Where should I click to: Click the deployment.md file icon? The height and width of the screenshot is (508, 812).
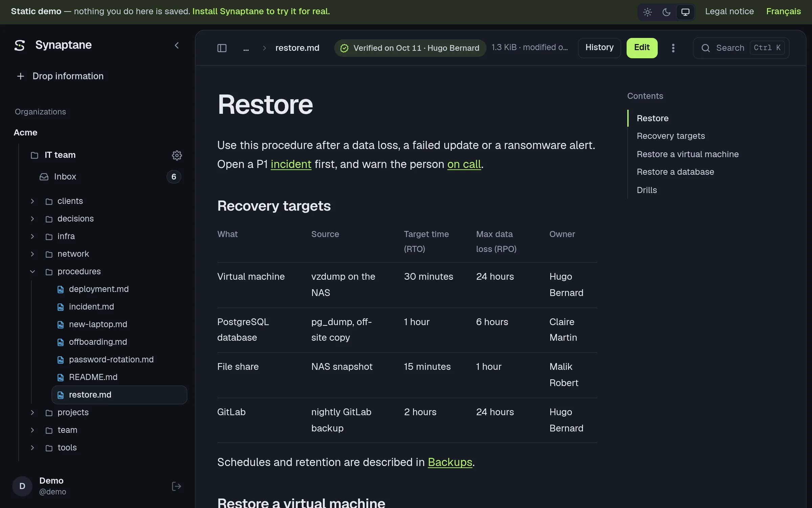[61, 289]
